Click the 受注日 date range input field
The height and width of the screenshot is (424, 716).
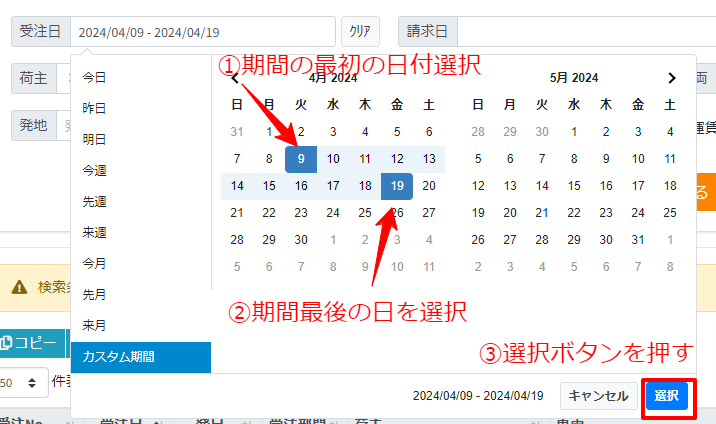click(x=202, y=32)
